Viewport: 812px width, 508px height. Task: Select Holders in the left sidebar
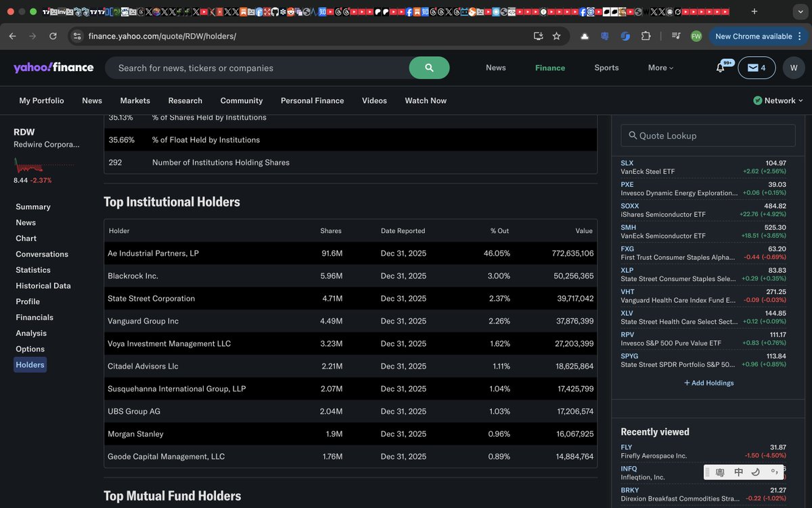click(30, 364)
